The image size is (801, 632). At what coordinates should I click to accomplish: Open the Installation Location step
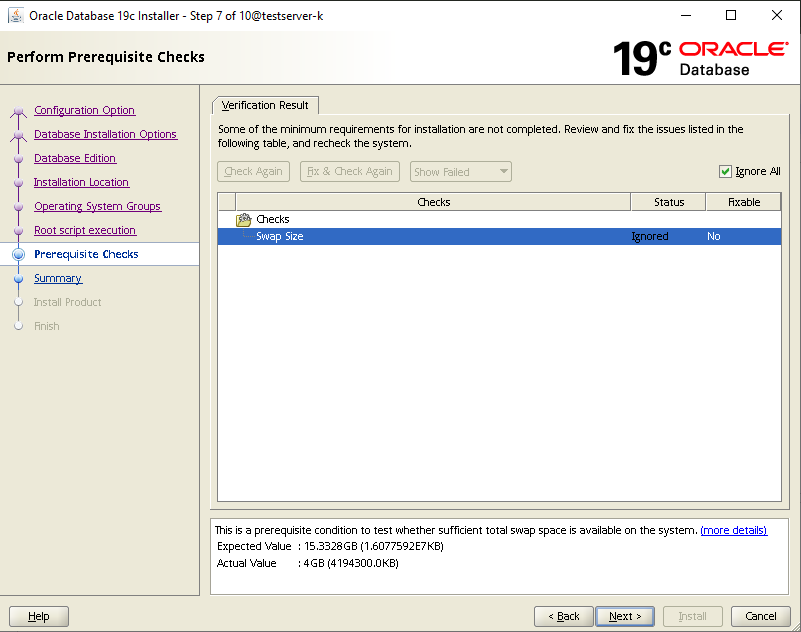coord(81,182)
